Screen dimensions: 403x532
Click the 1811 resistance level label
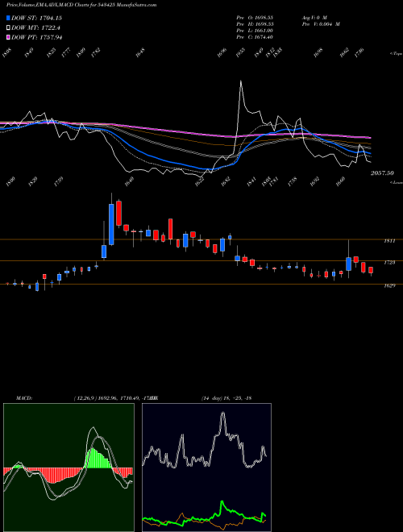[389, 241]
